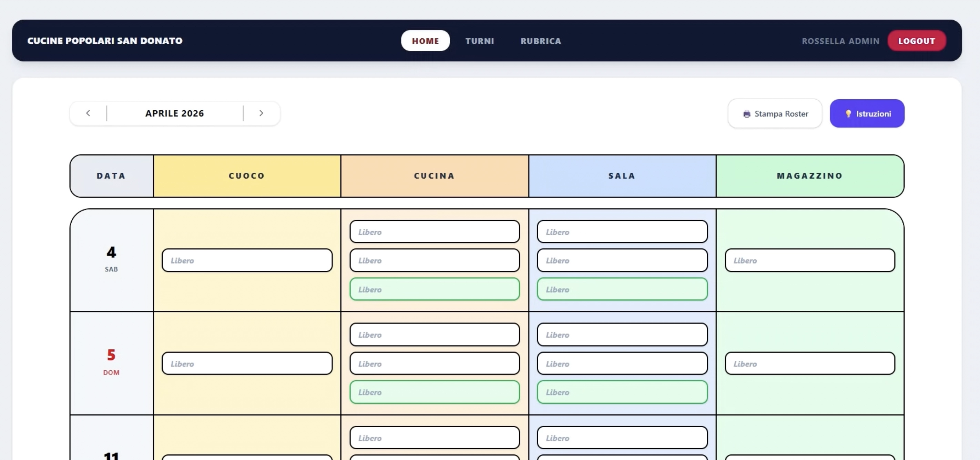This screenshot has height=460, width=980.
Task: Click the Rossella Admin user label
Action: click(x=841, y=41)
